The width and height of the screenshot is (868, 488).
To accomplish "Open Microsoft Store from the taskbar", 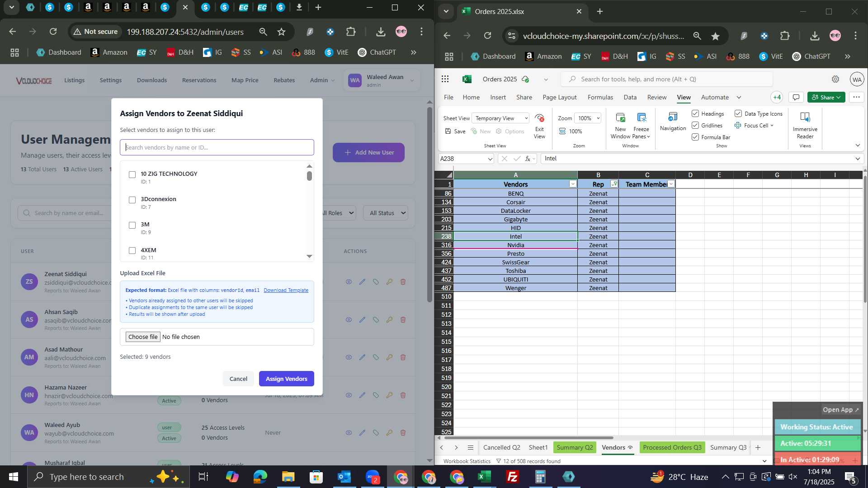I will tap(316, 477).
